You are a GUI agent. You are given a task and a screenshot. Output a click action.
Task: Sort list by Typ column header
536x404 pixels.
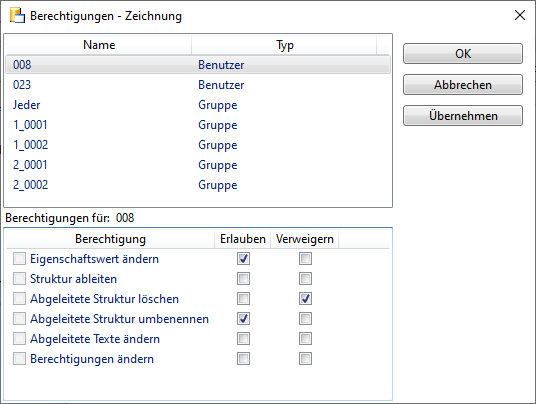tap(284, 45)
